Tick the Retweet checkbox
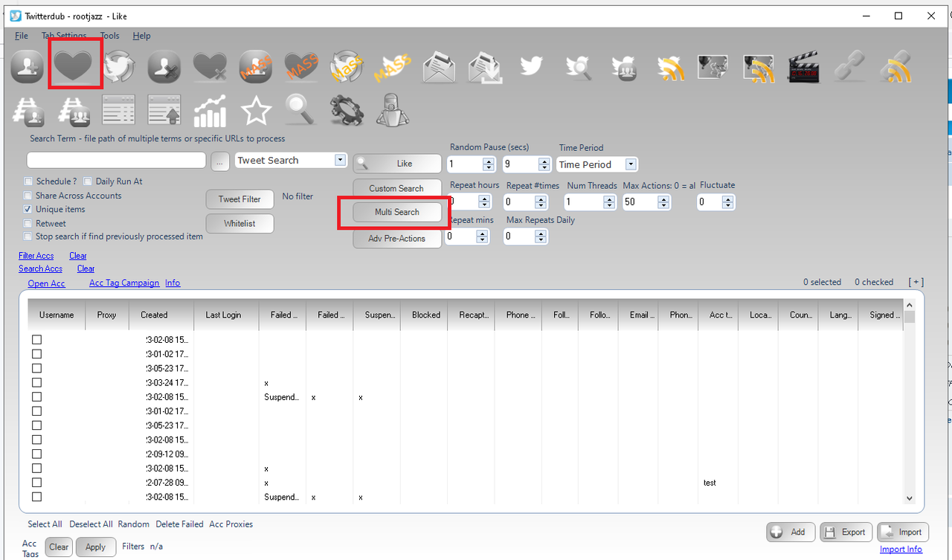 tap(28, 223)
